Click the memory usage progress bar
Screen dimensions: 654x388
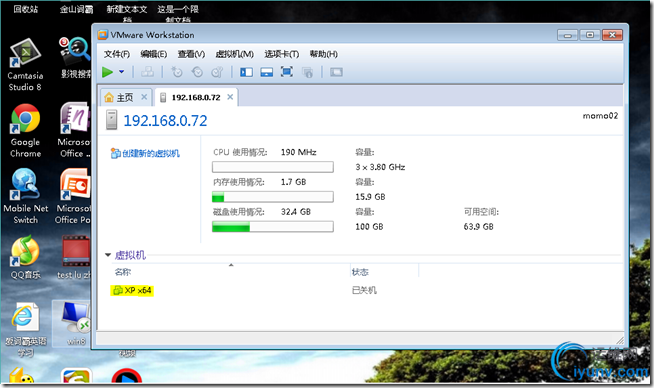(x=273, y=197)
